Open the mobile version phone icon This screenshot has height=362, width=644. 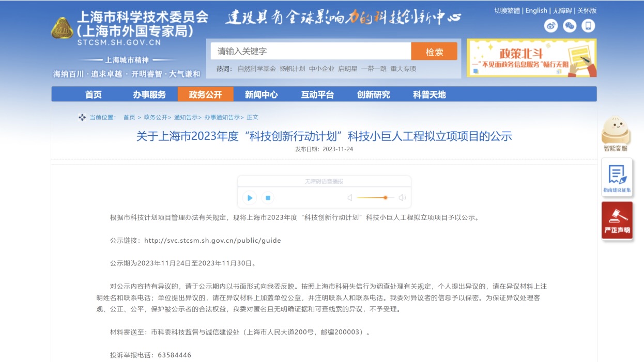pyautogui.click(x=588, y=26)
